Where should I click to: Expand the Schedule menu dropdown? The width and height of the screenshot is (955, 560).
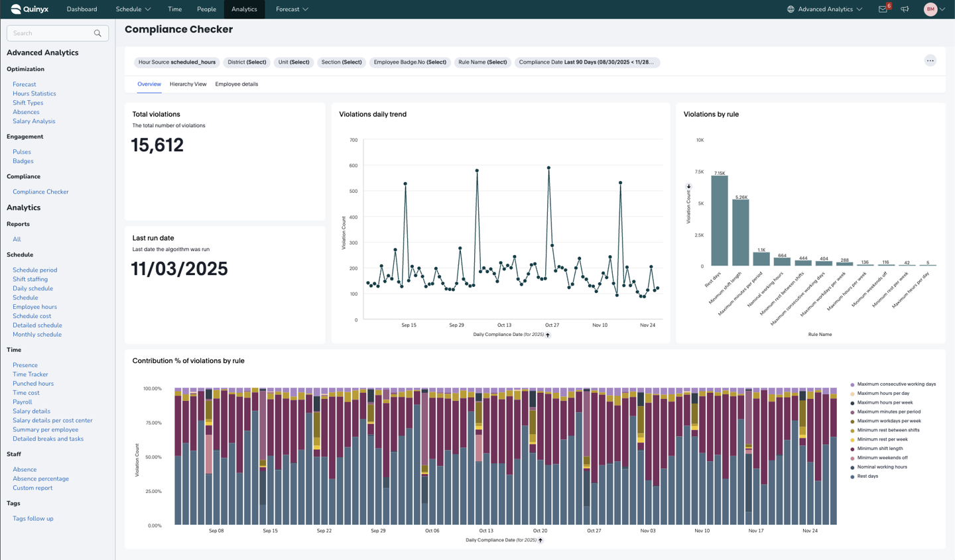(x=133, y=9)
